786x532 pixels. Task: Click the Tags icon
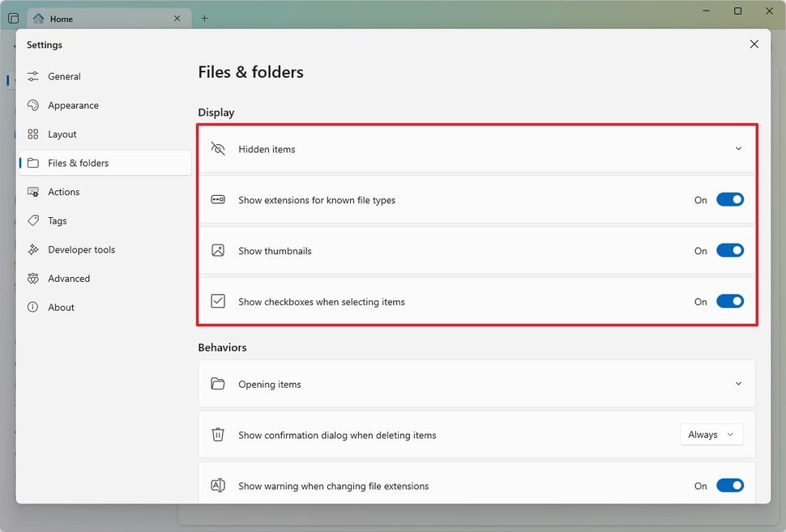pyautogui.click(x=33, y=220)
